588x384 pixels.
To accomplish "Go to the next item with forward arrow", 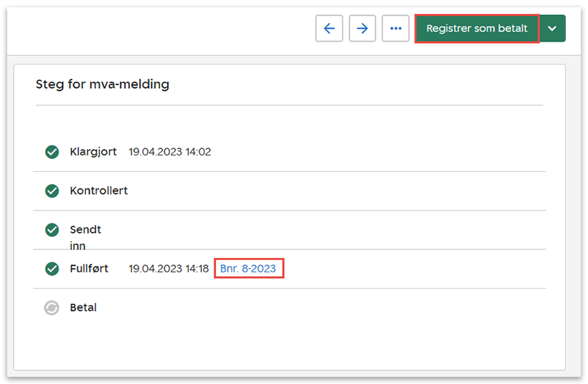I will coord(362,29).
